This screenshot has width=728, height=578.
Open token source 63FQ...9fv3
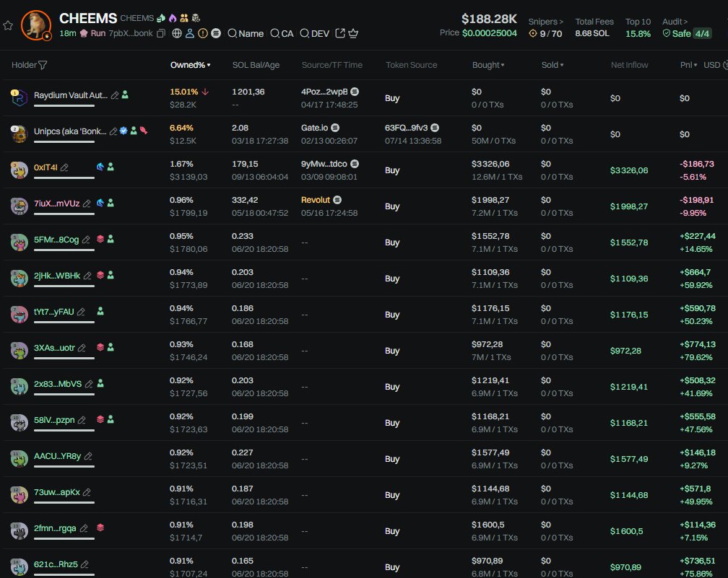[406, 128]
